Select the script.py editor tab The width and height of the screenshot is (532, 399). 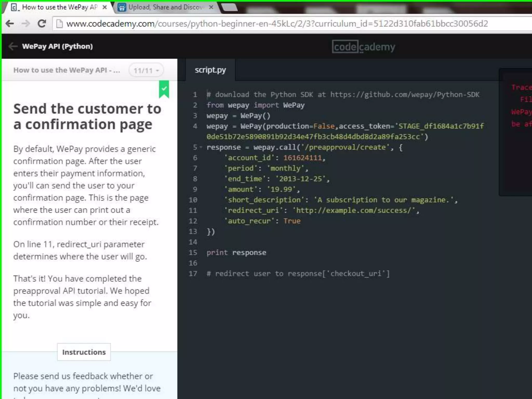[210, 70]
